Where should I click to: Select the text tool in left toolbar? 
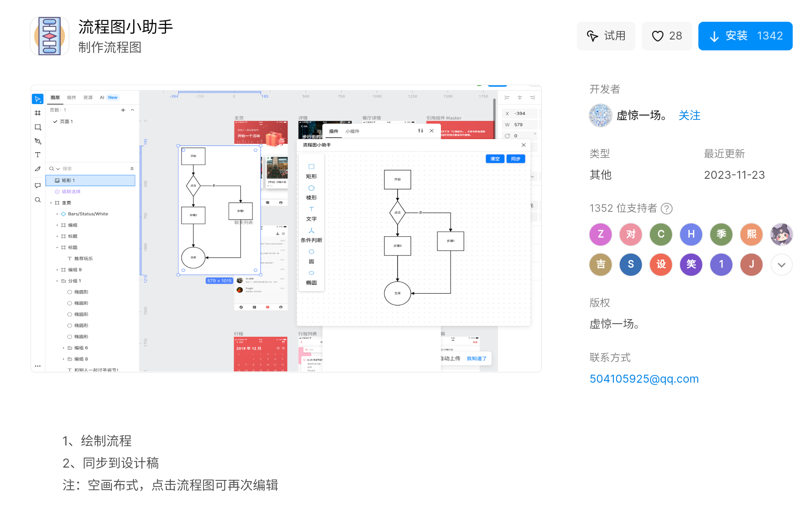(38, 155)
